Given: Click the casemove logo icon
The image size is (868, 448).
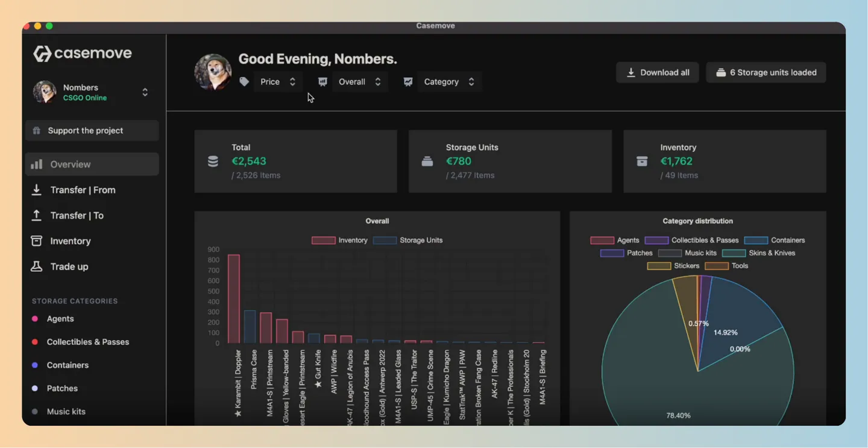Looking at the screenshot, I should pyautogui.click(x=42, y=54).
